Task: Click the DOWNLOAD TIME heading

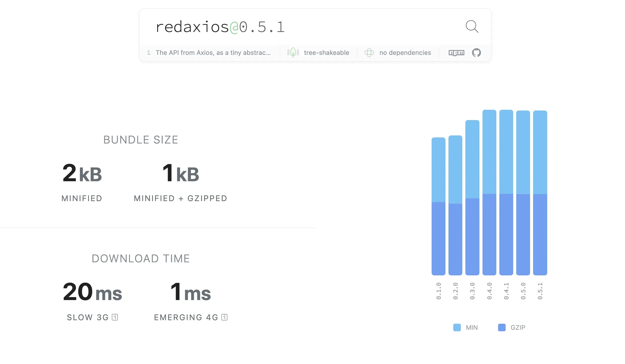Action: pos(141,258)
